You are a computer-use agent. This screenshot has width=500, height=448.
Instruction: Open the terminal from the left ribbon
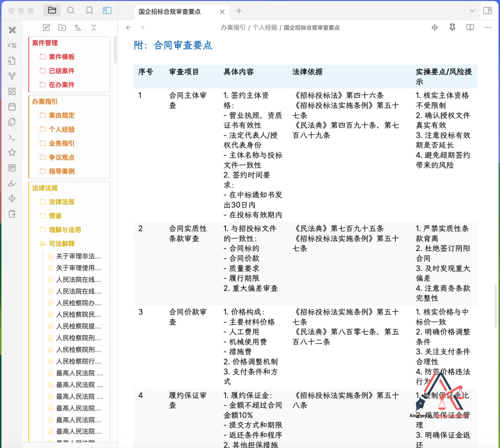tap(12, 137)
